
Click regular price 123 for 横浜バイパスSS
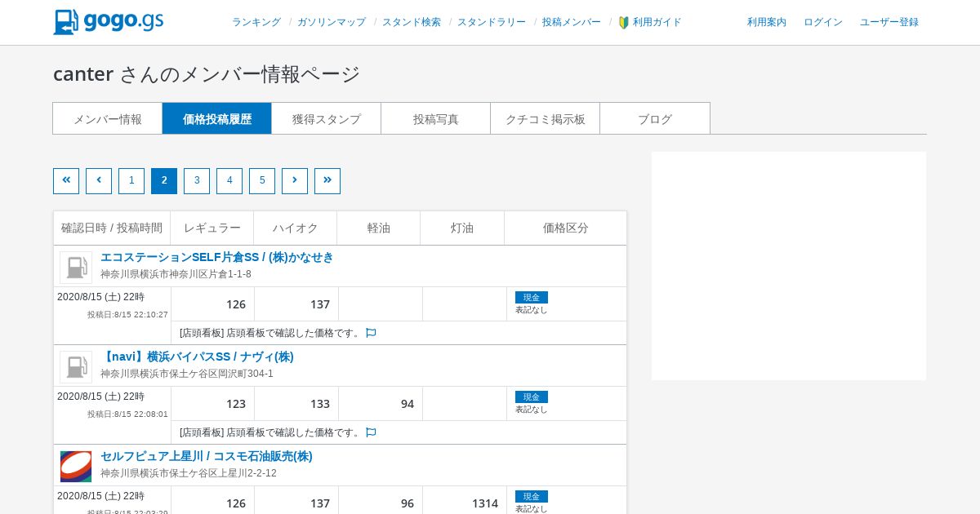tap(236, 404)
